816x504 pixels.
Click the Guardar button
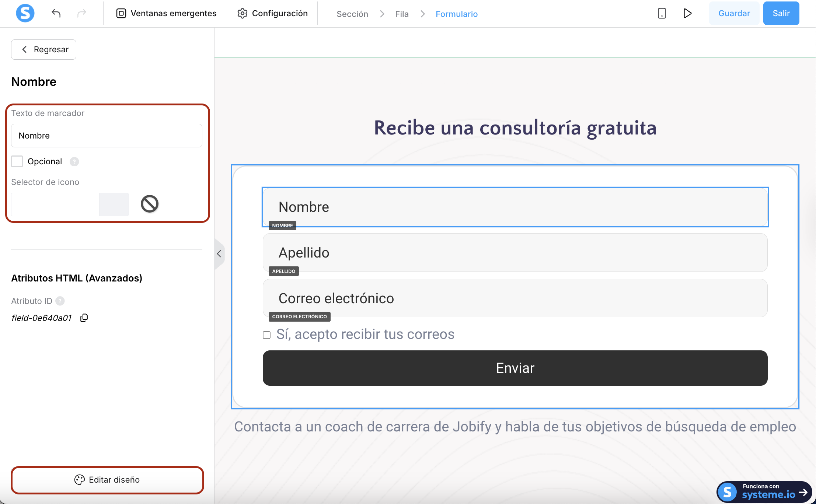(x=734, y=13)
